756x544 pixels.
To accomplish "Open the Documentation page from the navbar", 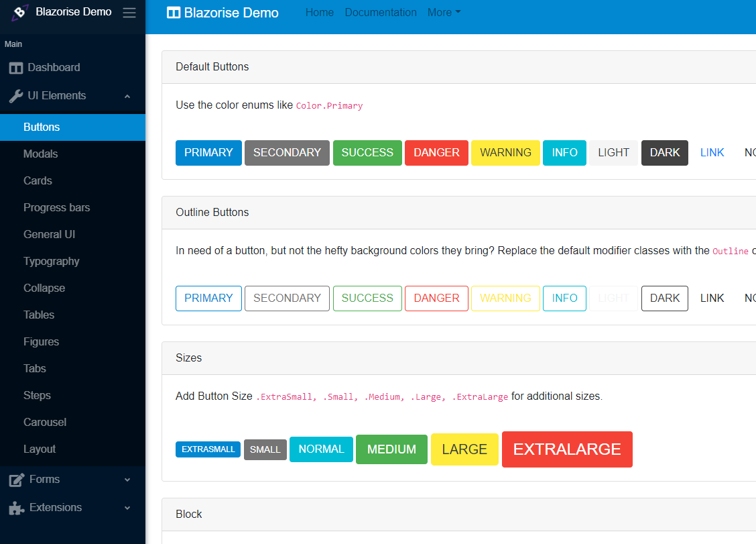I will pyautogui.click(x=381, y=12).
